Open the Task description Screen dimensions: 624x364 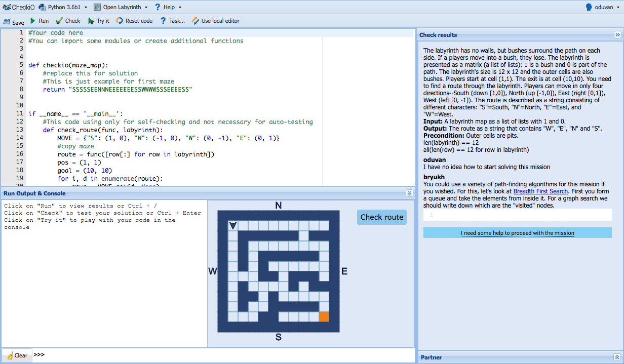click(172, 21)
